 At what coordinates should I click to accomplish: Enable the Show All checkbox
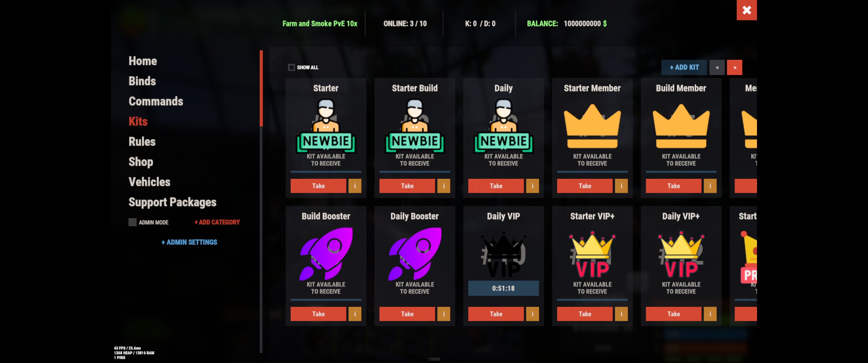291,67
